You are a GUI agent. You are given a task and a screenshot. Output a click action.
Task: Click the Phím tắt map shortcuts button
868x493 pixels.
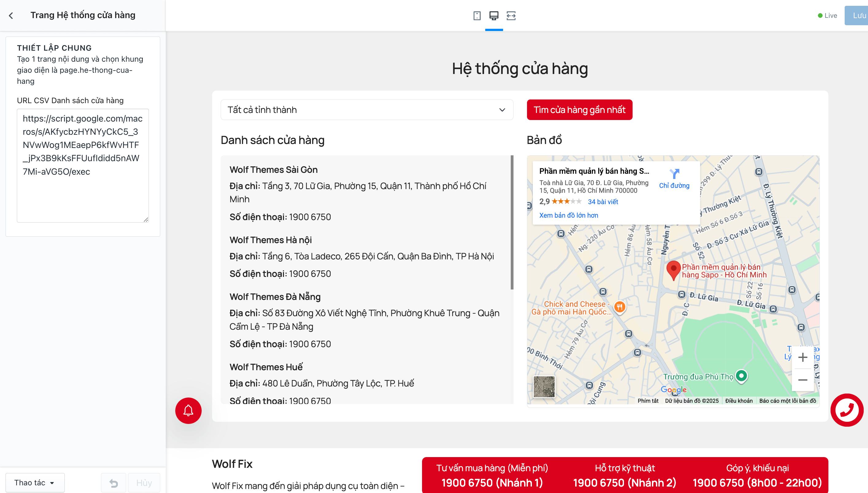[x=648, y=401]
